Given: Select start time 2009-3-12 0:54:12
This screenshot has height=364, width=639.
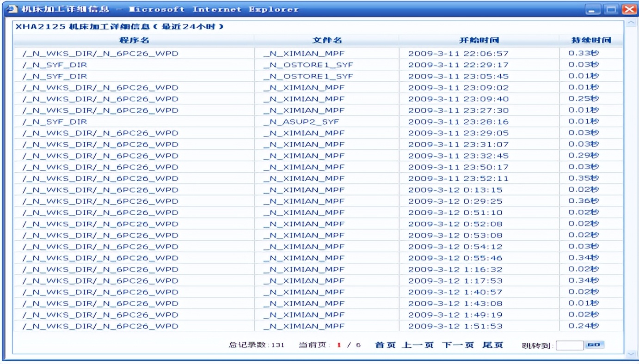Looking at the screenshot, I should pyautogui.click(x=455, y=247).
